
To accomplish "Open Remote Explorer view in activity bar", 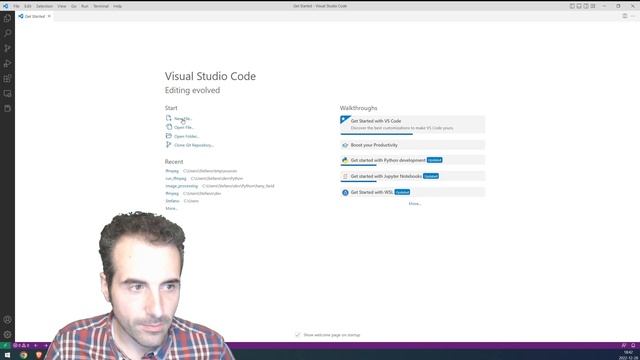I will coord(7,93).
